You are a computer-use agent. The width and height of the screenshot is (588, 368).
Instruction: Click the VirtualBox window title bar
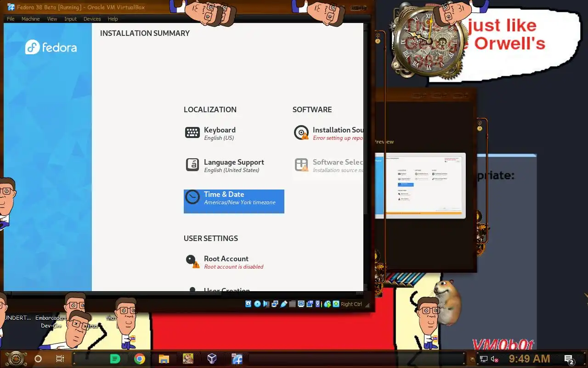tap(184, 7)
